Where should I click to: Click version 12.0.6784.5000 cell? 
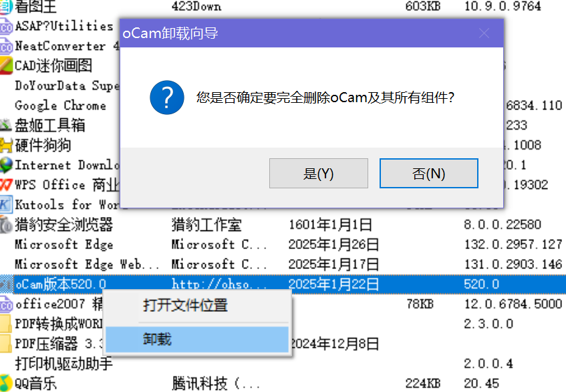pyautogui.click(x=513, y=304)
